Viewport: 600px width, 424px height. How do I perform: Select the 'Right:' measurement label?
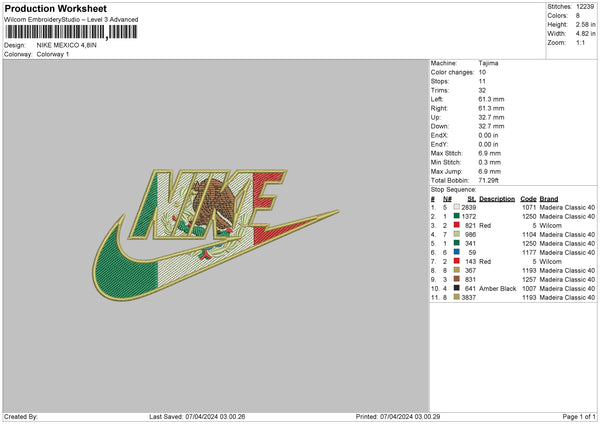coord(439,108)
